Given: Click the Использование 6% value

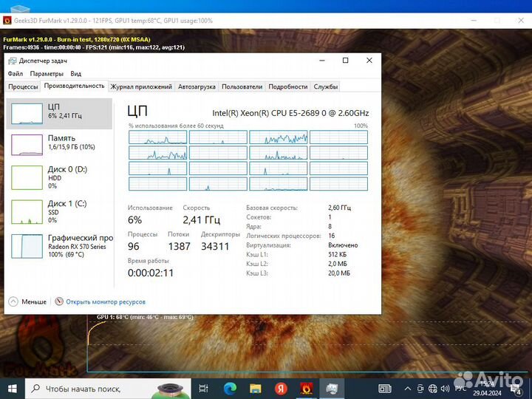Looking at the screenshot, I should click(x=134, y=220).
